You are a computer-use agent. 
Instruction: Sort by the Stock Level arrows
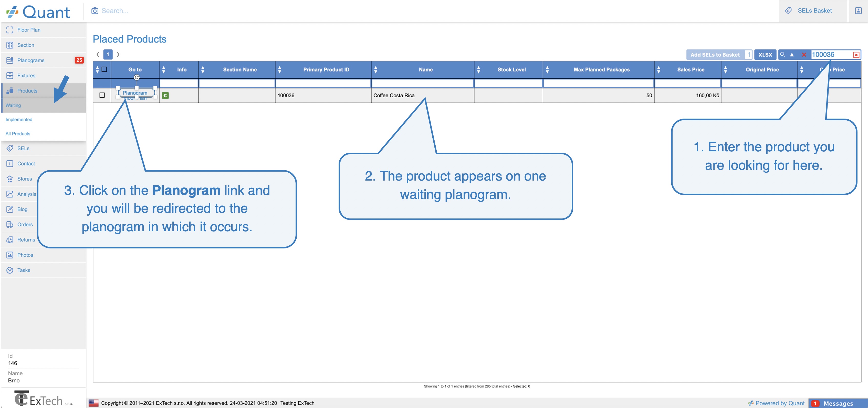point(478,70)
